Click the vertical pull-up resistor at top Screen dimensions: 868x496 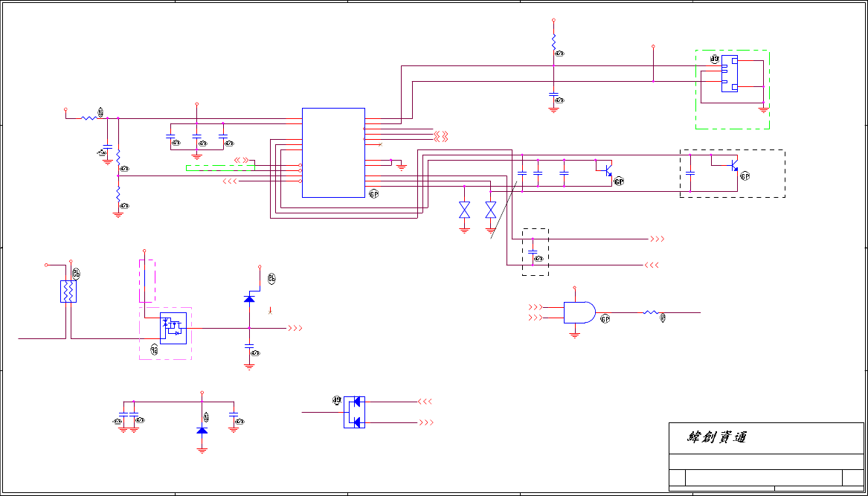click(553, 42)
